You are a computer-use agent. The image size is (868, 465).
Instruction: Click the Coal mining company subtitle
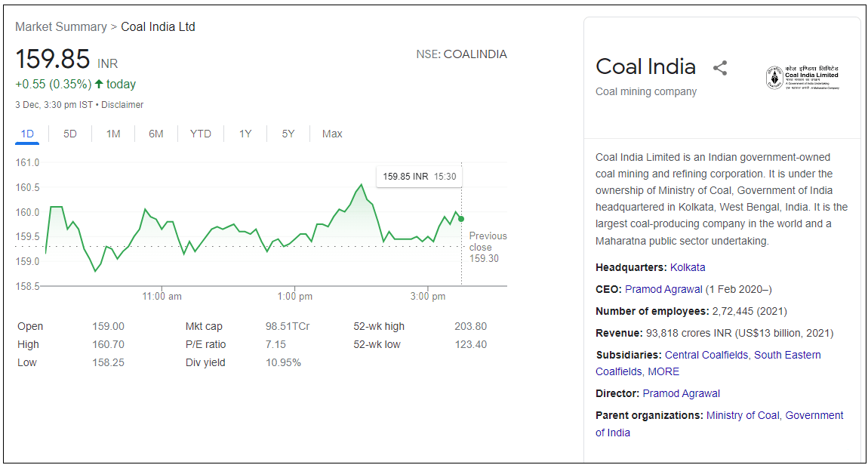click(x=646, y=91)
